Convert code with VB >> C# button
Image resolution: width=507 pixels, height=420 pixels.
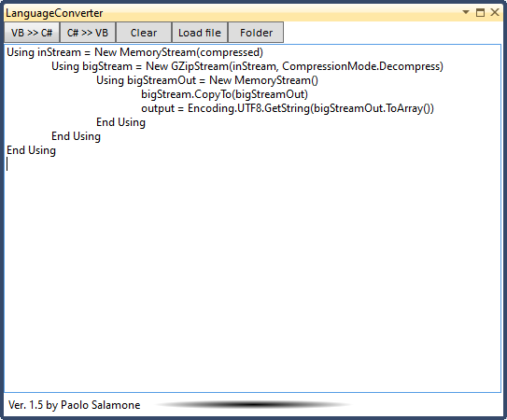32,33
